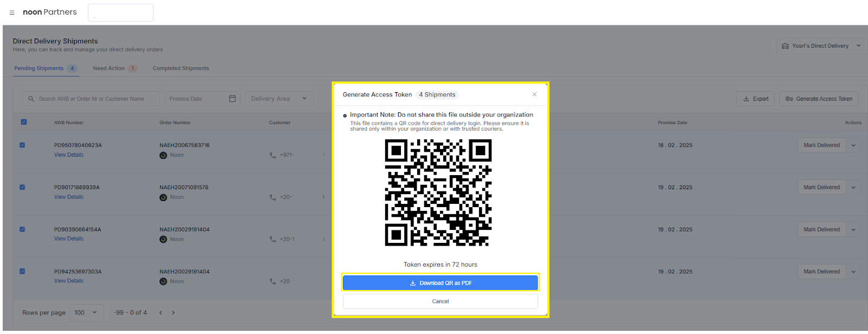Mark PD90171869939A as delivered

821,188
